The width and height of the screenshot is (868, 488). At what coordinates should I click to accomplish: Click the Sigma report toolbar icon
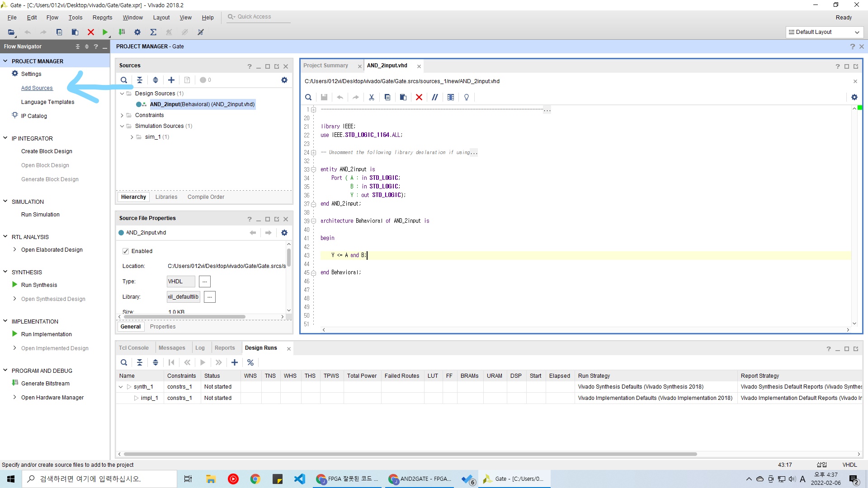tap(153, 32)
